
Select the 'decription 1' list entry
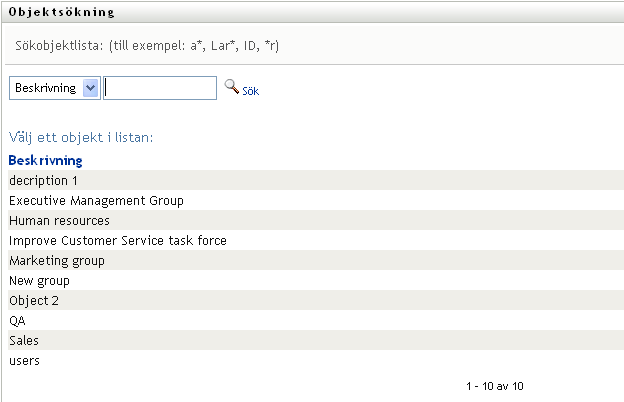43,180
